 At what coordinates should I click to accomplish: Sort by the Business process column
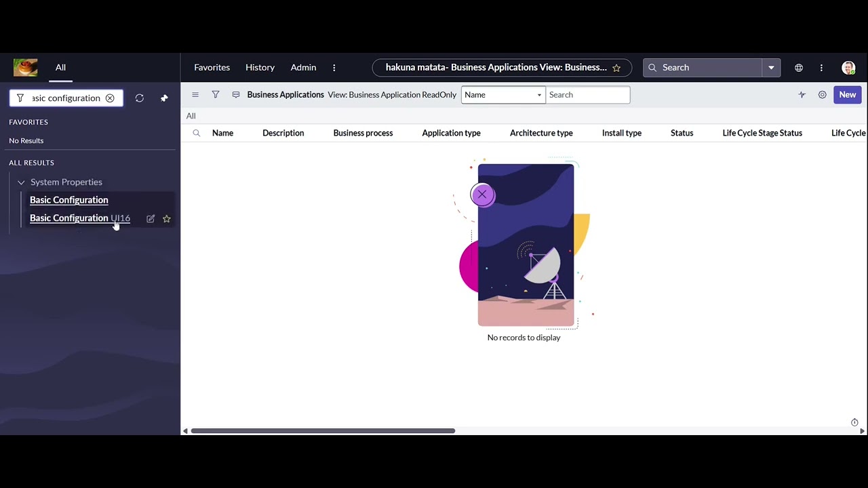pos(363,133)
